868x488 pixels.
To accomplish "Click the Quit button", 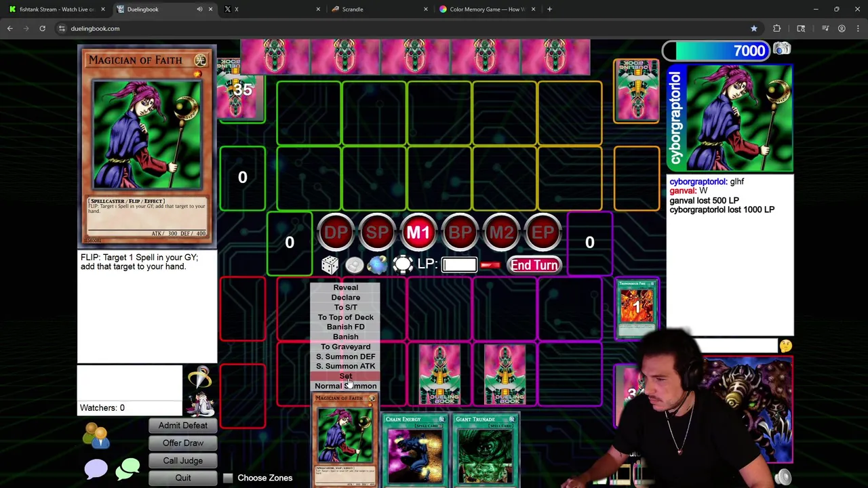I will coord(183,479).
